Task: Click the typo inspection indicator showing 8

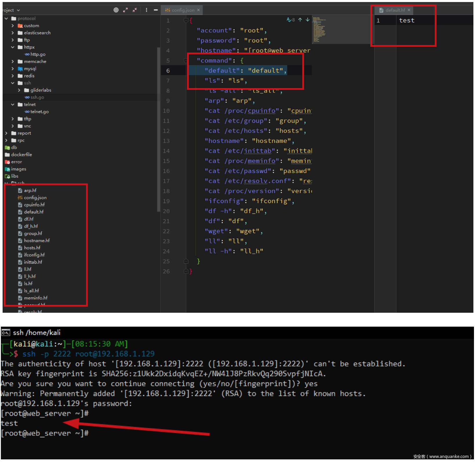Action: tap(291, 20)
